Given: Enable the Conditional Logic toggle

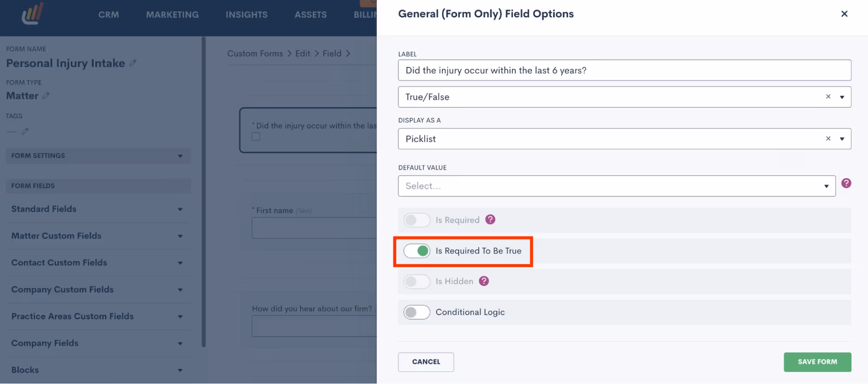Looking at the screenshot, I should [417, 312].
